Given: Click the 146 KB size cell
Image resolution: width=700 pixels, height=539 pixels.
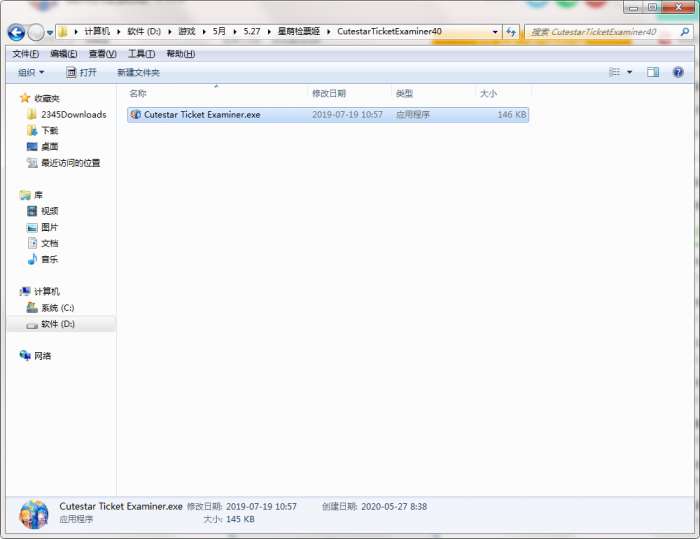Looking at the screenshot, I should coord(512,115).
